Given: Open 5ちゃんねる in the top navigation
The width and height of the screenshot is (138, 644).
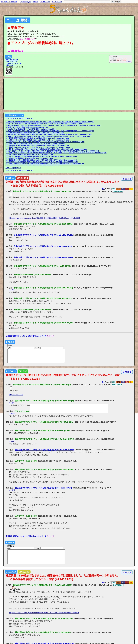Looking at the screenshot, I should point(5,2).
